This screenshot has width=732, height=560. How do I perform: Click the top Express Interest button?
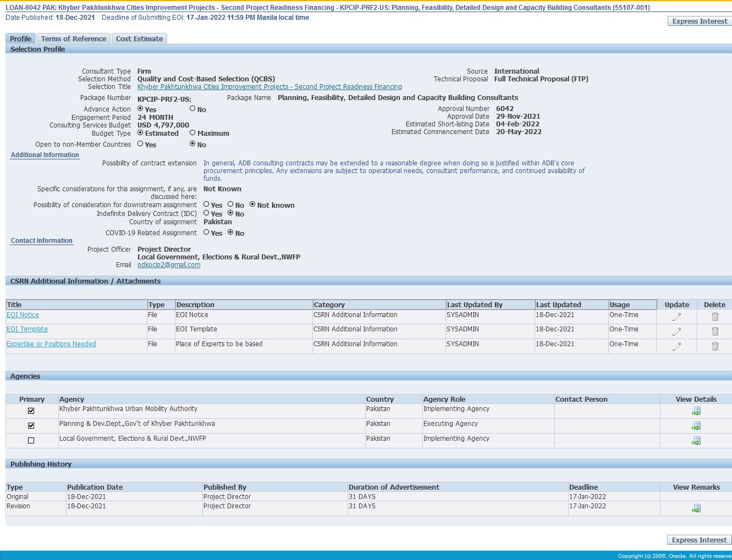click(x=700, y=21)
